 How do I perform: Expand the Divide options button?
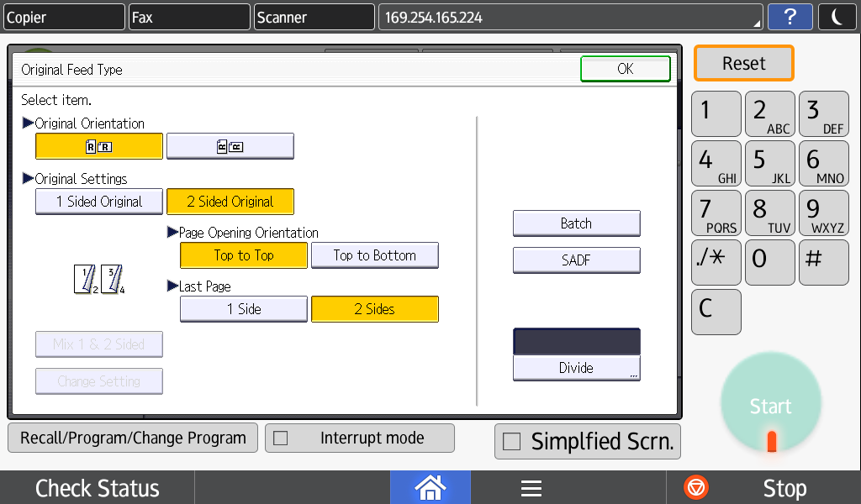[576, 368]
